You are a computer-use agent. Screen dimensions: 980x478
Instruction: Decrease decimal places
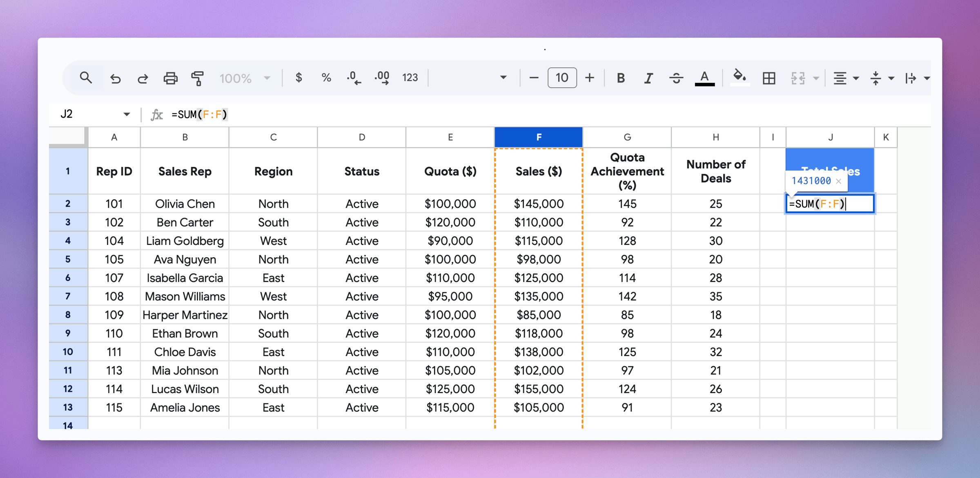(354, 78)
